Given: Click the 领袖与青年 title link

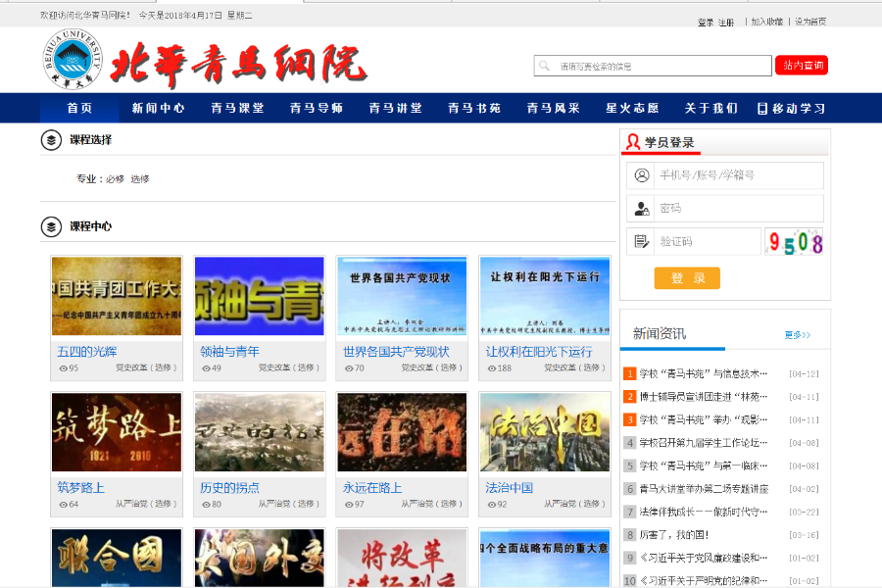Looking at the screenshot, I should click(229, 352).
